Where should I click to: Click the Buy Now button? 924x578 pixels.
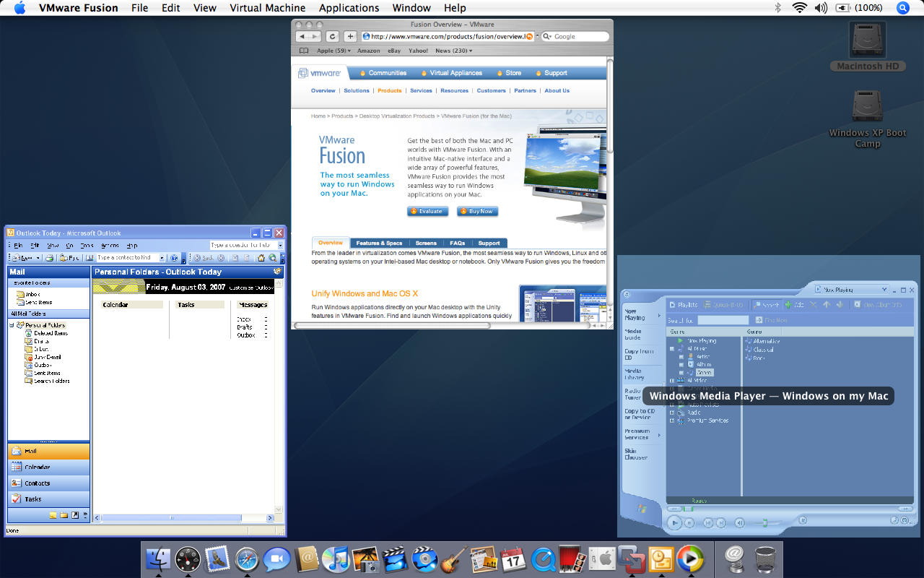(478, 212)
